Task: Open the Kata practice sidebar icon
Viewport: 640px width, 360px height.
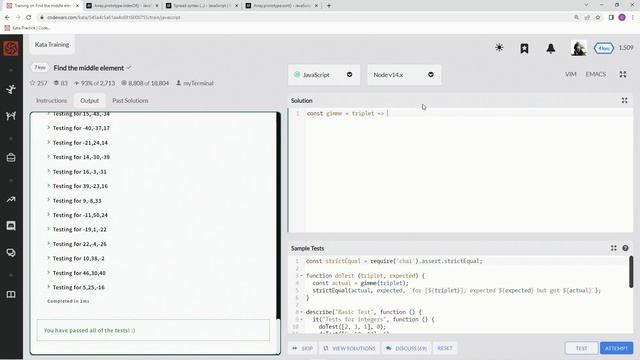Action: point(11,89)
